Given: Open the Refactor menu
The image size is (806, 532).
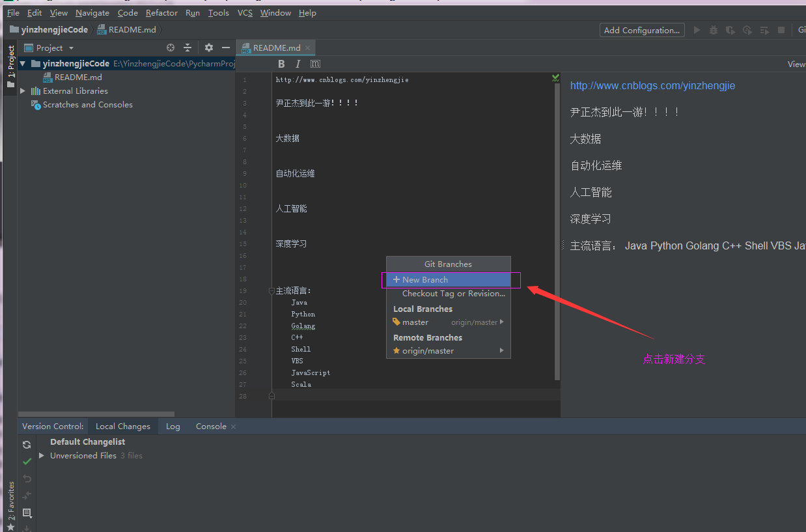Looking at the screenshot, I should (161, 12).
